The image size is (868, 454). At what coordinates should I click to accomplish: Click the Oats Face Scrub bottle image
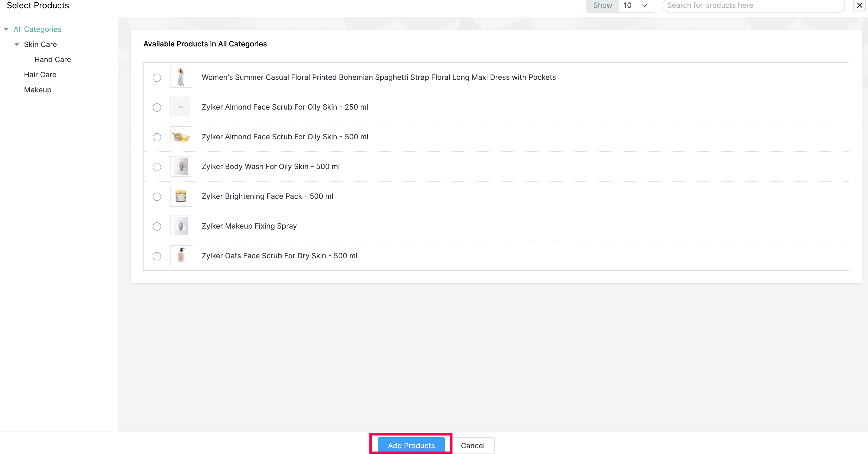181,255
